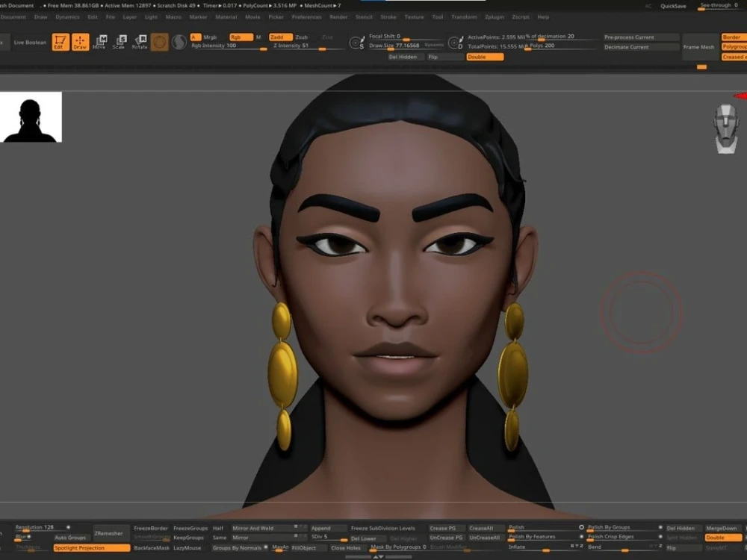Toggle the dot on Polish By Groups
This screenshot has height=560, width=747.
(660, 527)
